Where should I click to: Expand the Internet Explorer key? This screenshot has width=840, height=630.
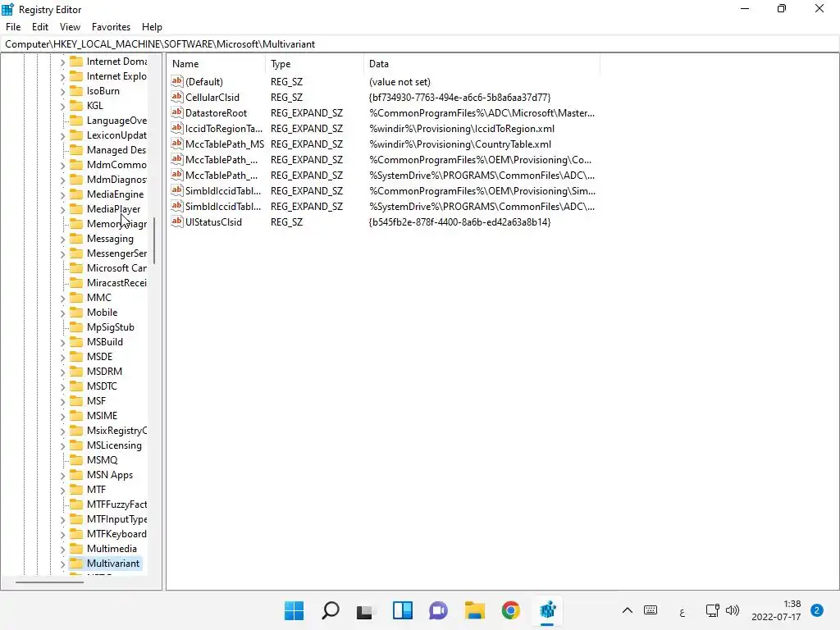tap(62, 76)
